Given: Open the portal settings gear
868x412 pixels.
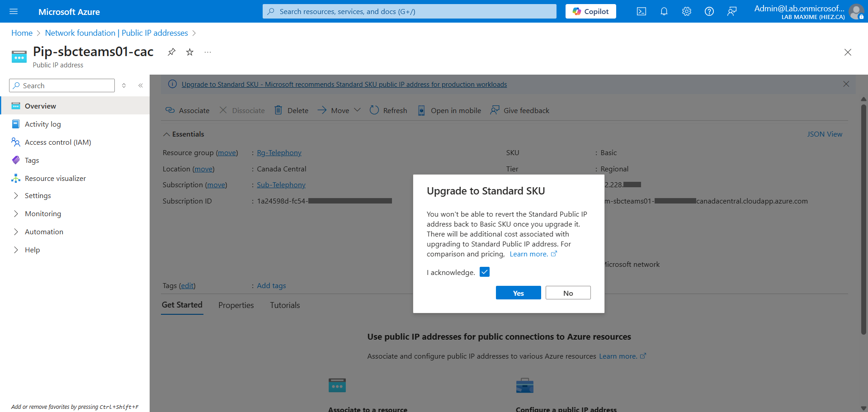Looking at the screenshot, I should [x=686, y=12].
